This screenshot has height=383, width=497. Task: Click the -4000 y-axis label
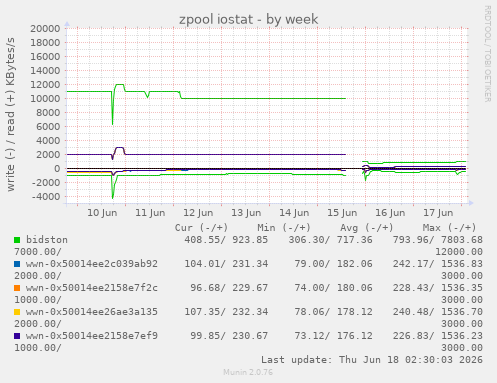[46, 197]
